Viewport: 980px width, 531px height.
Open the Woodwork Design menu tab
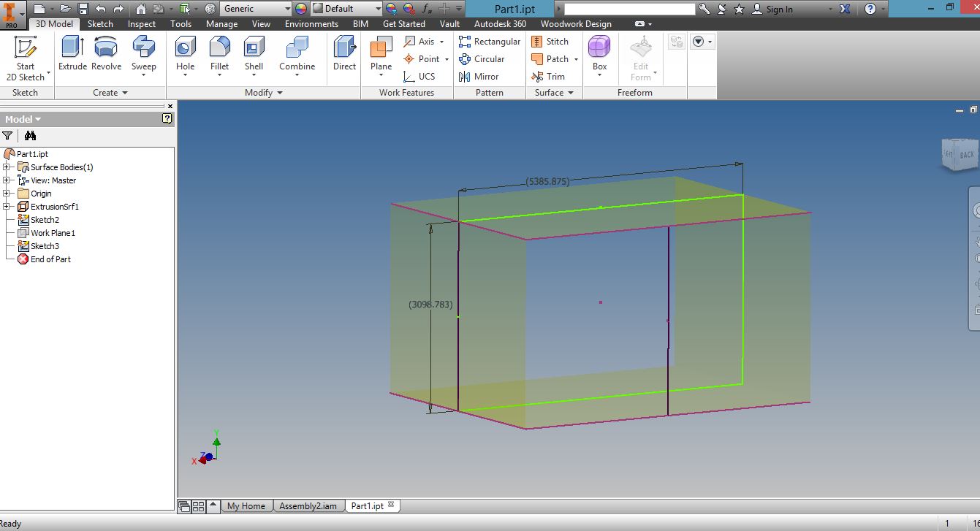pos(576,23)
